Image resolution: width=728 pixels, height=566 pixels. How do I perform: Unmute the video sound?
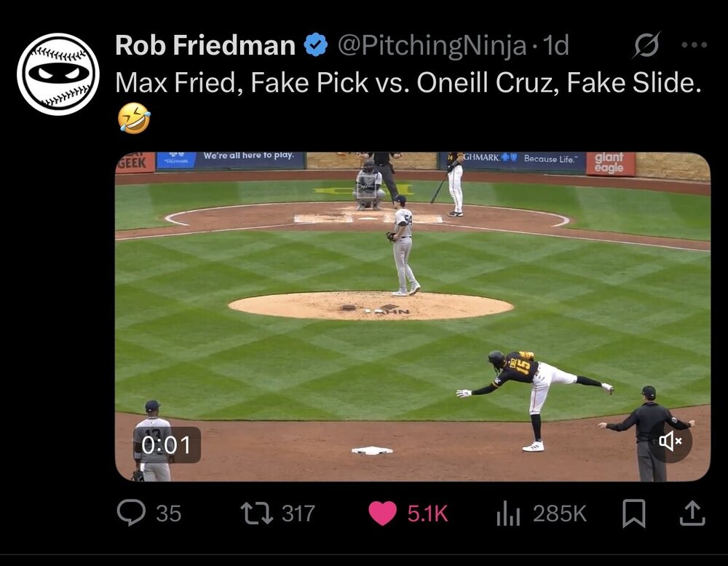pyautogui.click(x=670, y=441)
